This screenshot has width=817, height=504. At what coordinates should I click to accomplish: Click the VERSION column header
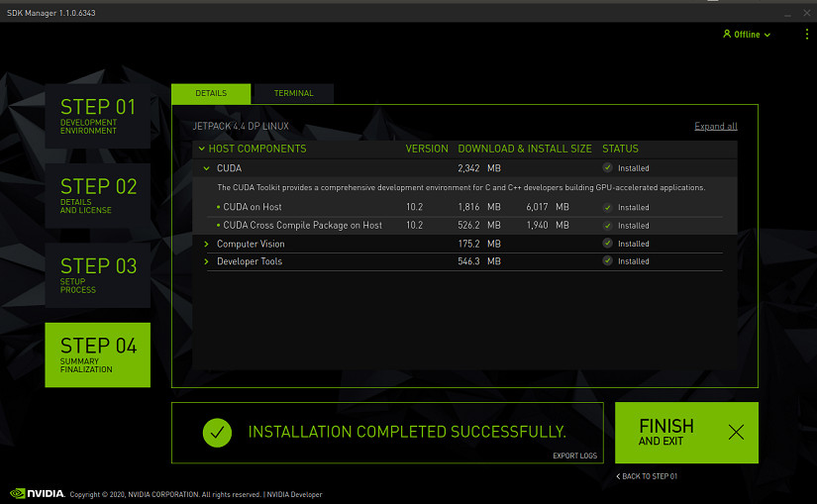(x=427, y=149)
